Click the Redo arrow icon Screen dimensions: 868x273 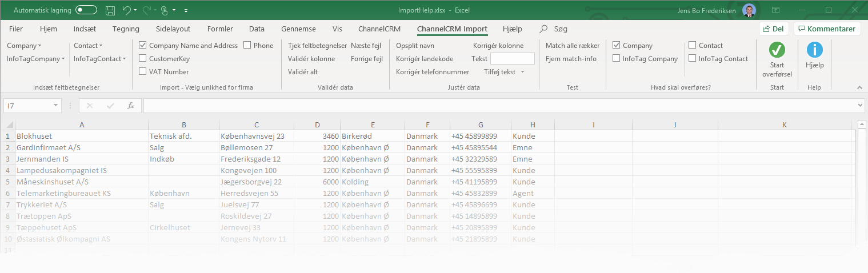146,10
